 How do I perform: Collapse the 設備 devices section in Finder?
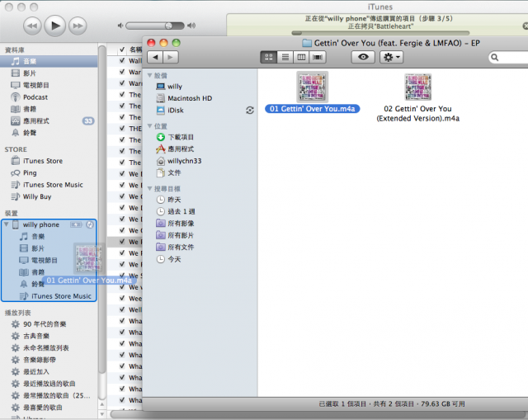[x=150, y=75]
